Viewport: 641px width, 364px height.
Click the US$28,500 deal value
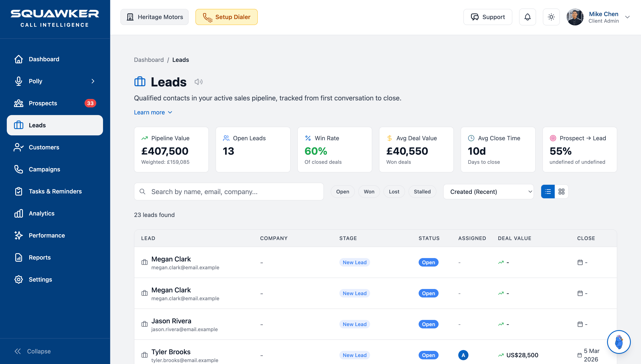522,355
